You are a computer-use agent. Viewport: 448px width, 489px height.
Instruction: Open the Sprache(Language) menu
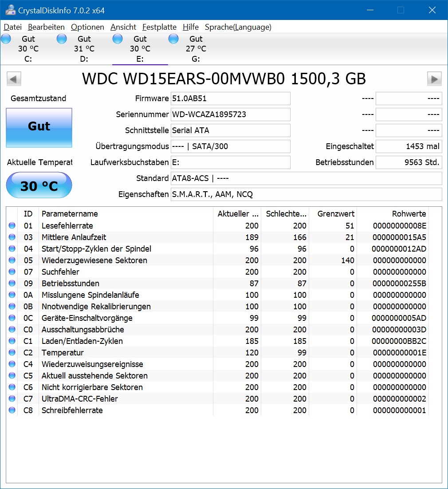(x=238, y=27)
